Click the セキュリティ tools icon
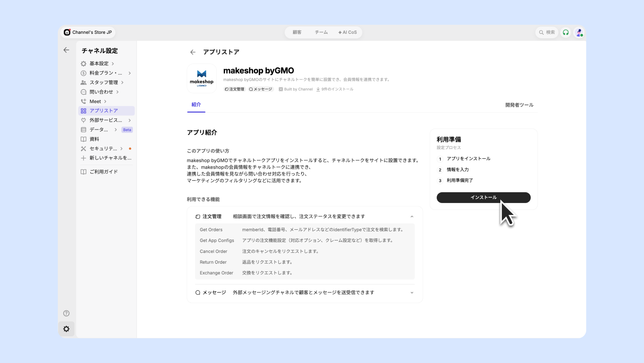The image size is (644, 363). (x=83, y=148)
